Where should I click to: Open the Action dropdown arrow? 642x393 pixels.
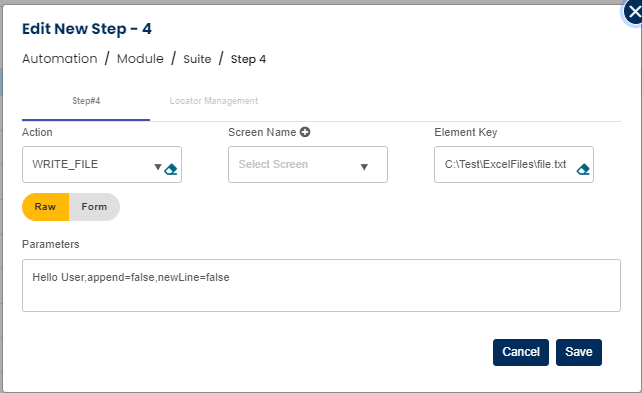tap(158, 167)
